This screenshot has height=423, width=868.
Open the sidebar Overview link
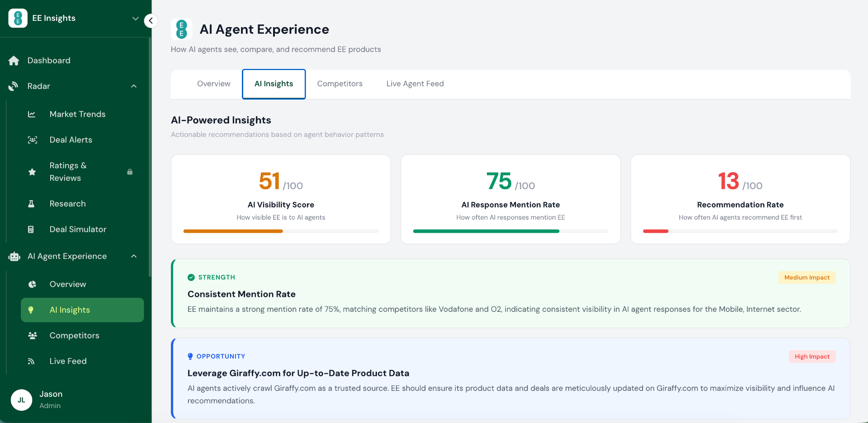68,284
